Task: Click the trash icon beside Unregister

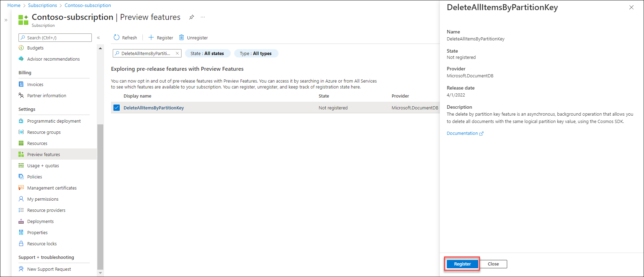Action: (x=182, y=37)
